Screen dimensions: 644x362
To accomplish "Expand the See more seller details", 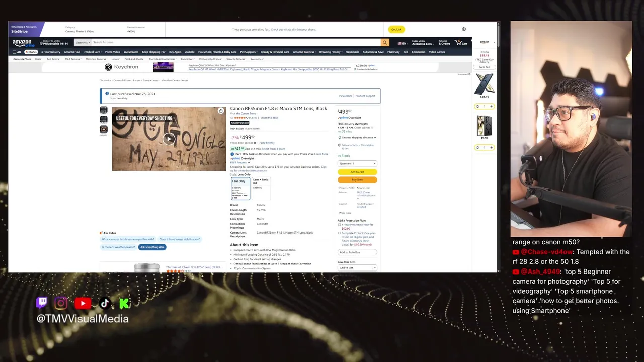I will coord(345,213).
